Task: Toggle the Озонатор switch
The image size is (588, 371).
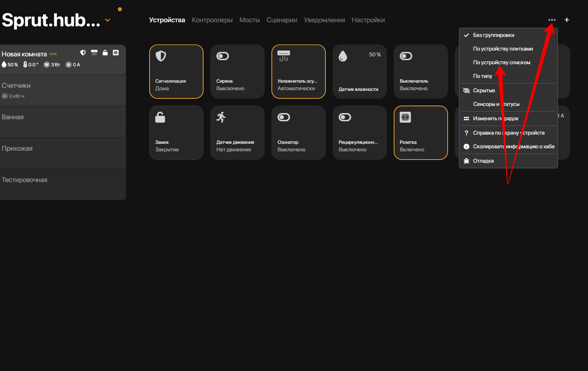Action: [284, 117]
